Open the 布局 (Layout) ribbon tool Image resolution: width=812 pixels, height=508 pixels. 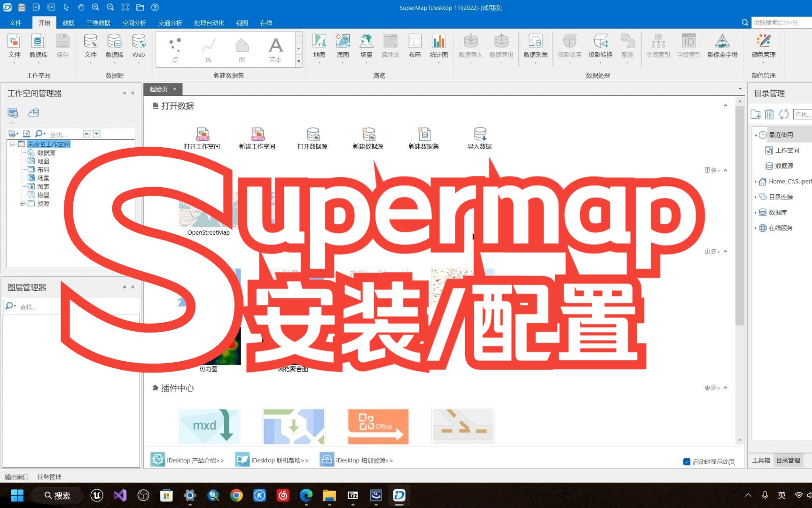(x=414, y=46)
